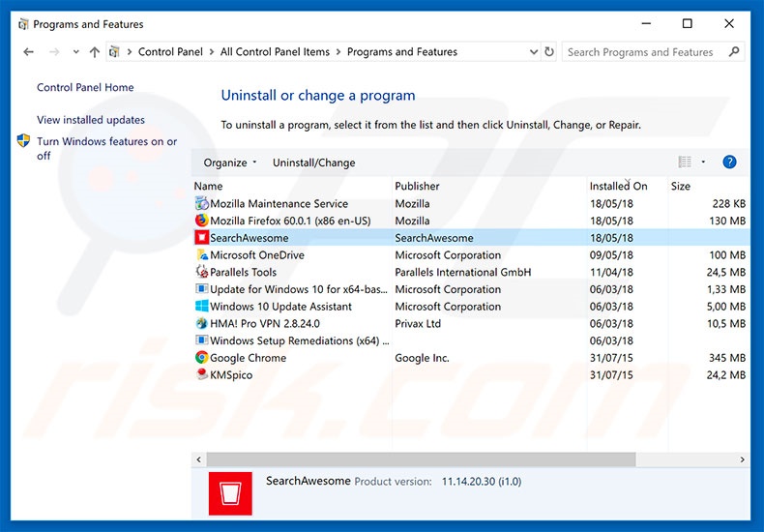Click the Programs and Features title bar icon

click(x=23, y=24)
